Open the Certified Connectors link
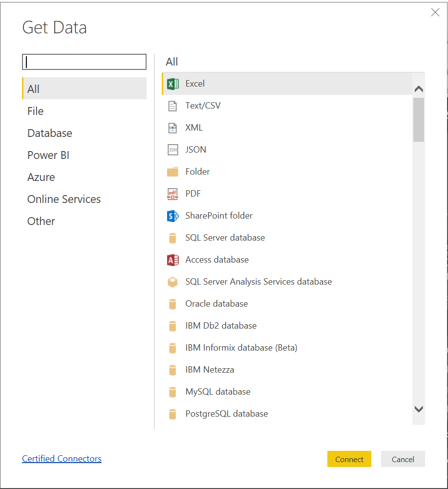 point(62,459)
